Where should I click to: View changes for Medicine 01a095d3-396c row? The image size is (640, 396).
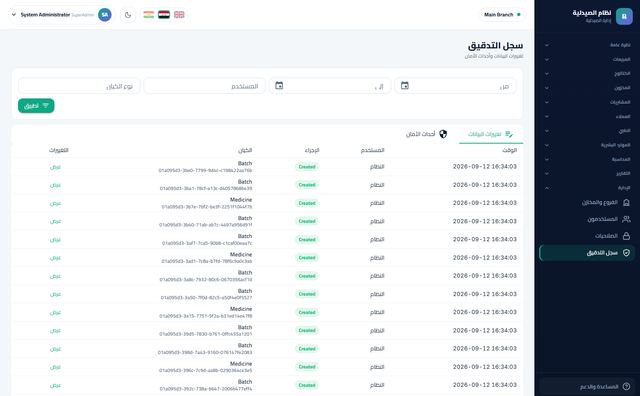pos(55,367)
